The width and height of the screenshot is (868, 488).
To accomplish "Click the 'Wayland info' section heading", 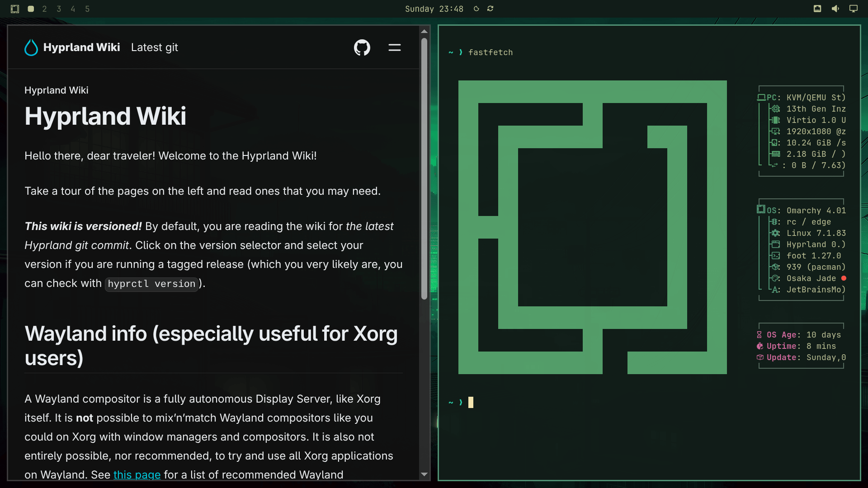I will tap(211, 346).
